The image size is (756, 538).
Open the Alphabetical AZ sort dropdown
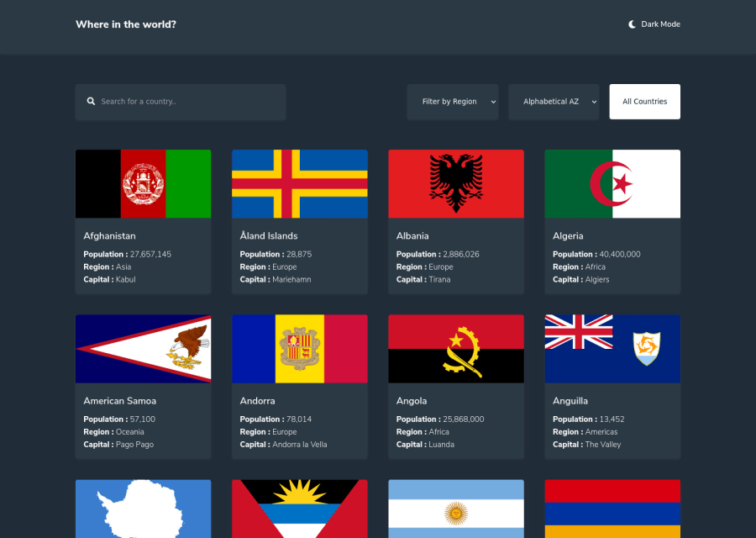pos(554,102)
